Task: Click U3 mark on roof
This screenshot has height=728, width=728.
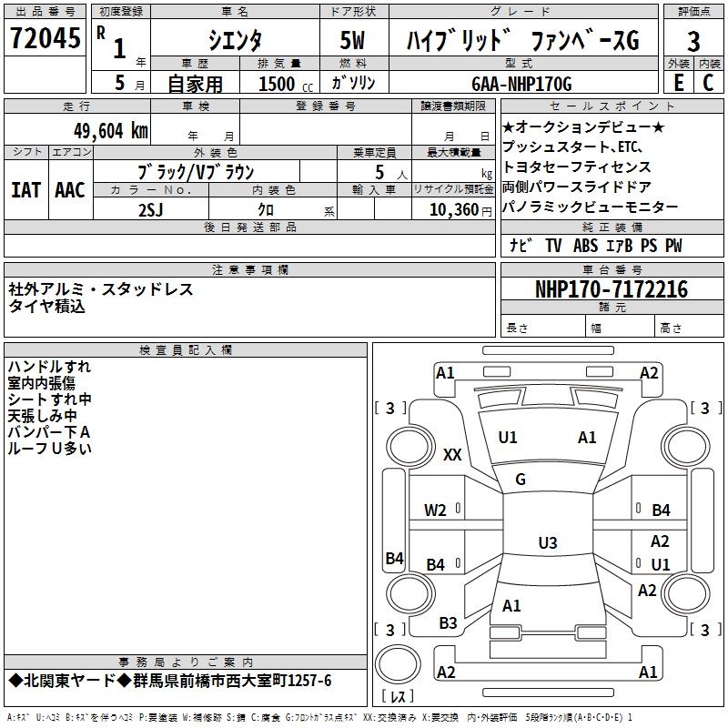Action: (x=548, y=542)
